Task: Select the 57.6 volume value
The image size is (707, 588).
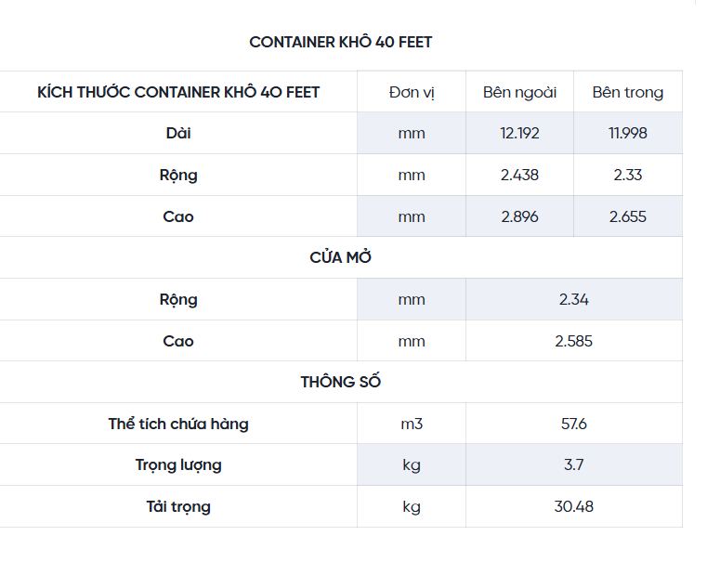Action: 574,424
